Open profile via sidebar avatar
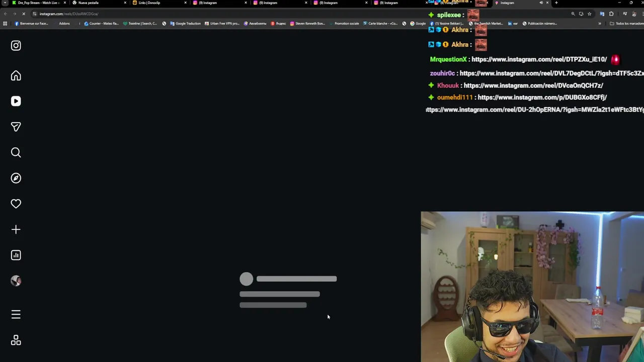 16,281
